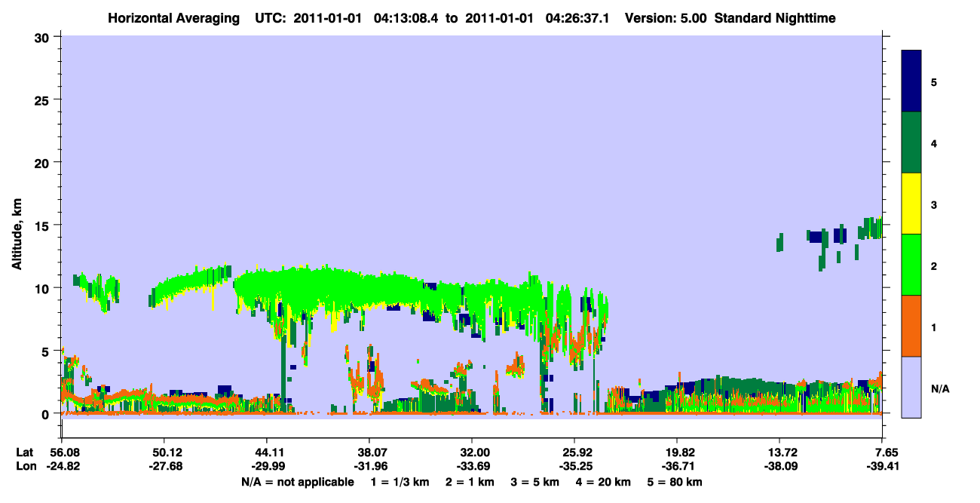The width and height of the screenshot is (980, 503).
Task: Click legend text '3 = 5 km'
Action: tap(536, 482)
